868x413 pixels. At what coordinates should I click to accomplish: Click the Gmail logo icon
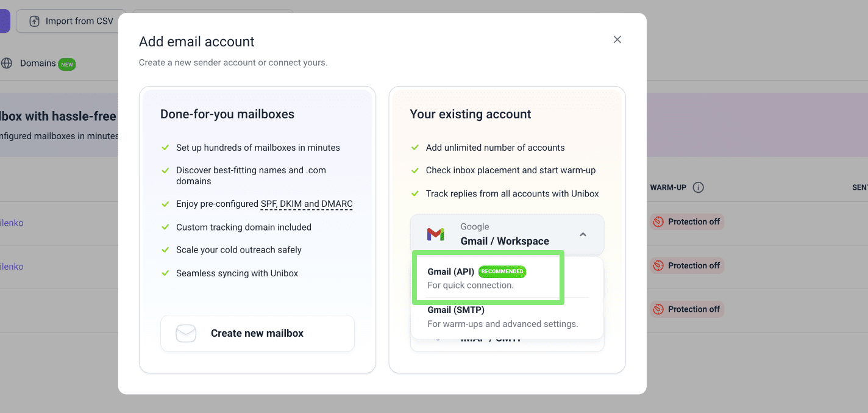point(435,234)
